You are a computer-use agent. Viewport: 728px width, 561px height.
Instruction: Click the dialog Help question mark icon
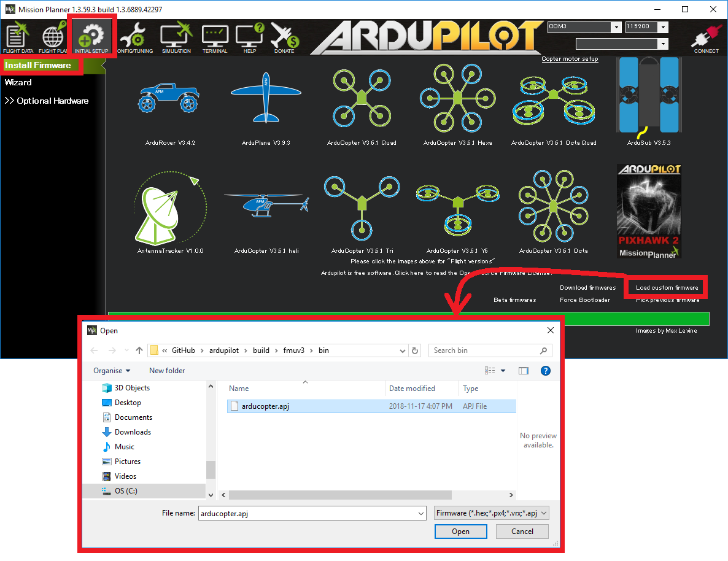point(545,371)
